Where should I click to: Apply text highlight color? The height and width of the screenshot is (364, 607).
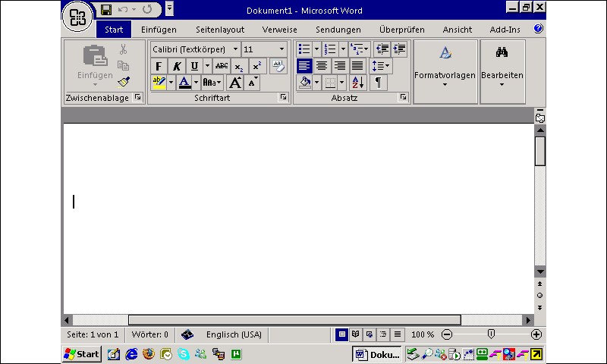click(159, 83)
